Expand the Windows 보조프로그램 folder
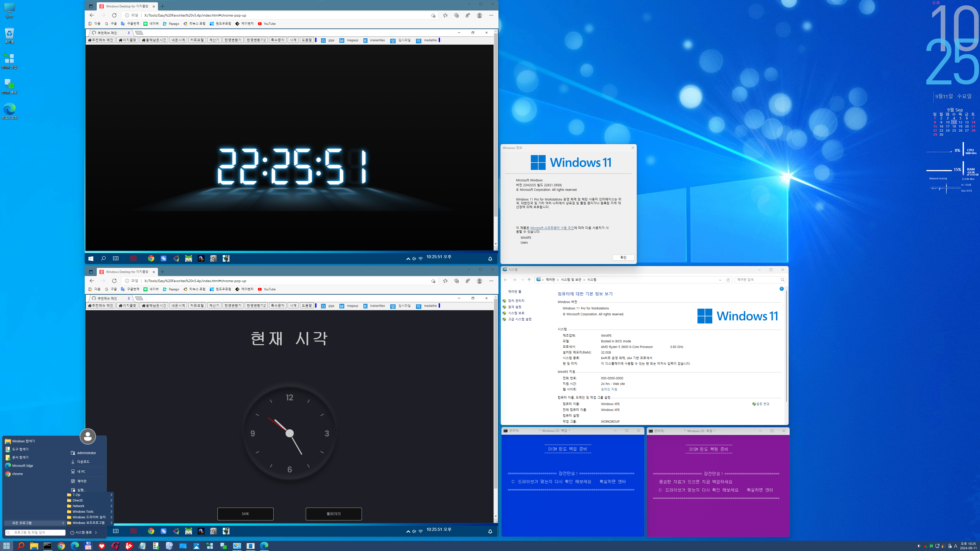The width and height of the screenshot is (980, 551). point(90,523)
